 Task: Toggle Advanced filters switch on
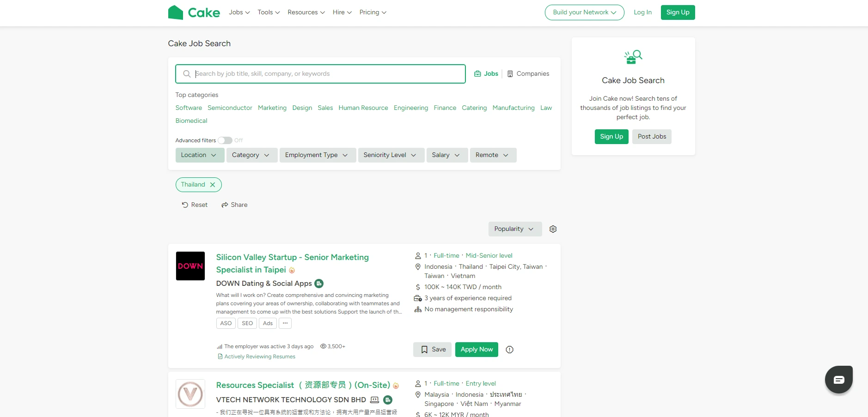225,140
